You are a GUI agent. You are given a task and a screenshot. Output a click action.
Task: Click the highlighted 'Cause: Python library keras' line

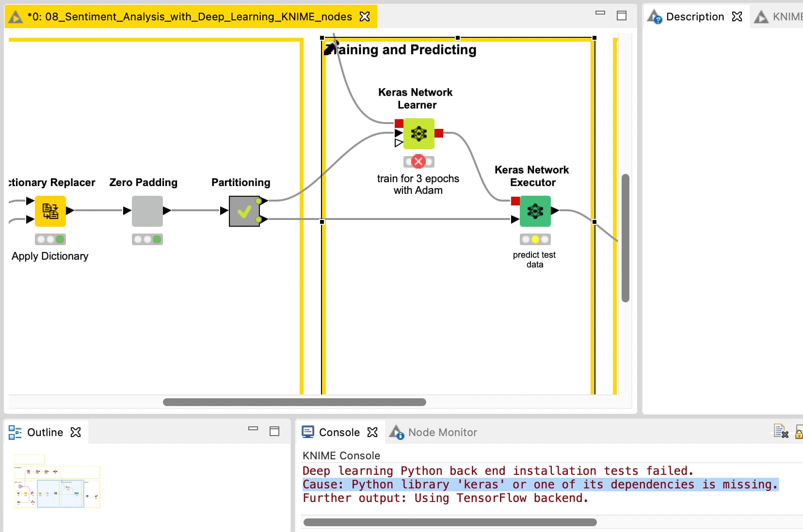coord(540,484)
